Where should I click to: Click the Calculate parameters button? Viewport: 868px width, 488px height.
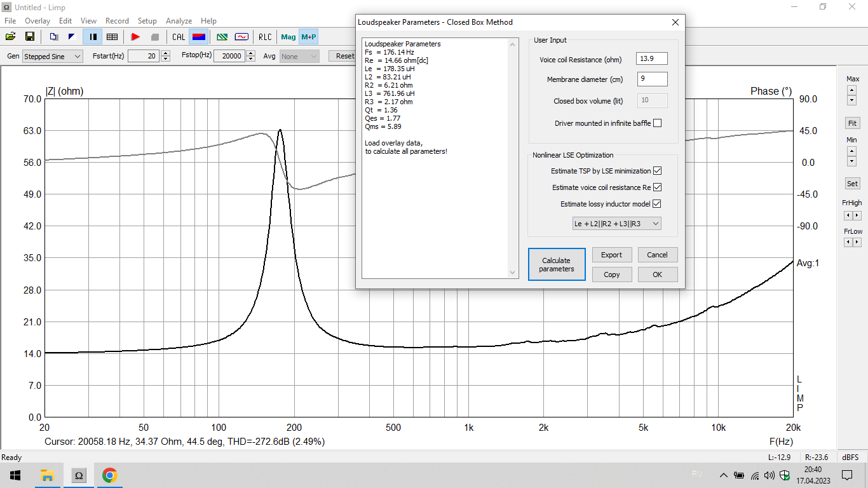(x=556, y=264)
